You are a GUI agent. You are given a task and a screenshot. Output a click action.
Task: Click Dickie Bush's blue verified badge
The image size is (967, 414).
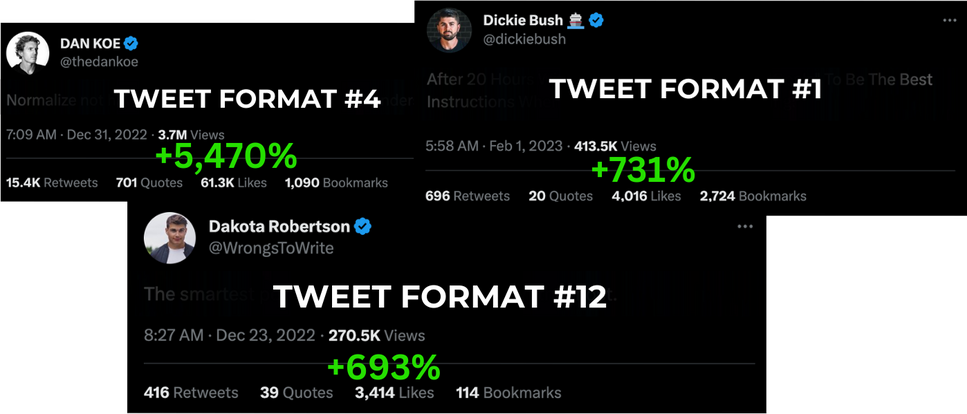(x=595, y=20)
